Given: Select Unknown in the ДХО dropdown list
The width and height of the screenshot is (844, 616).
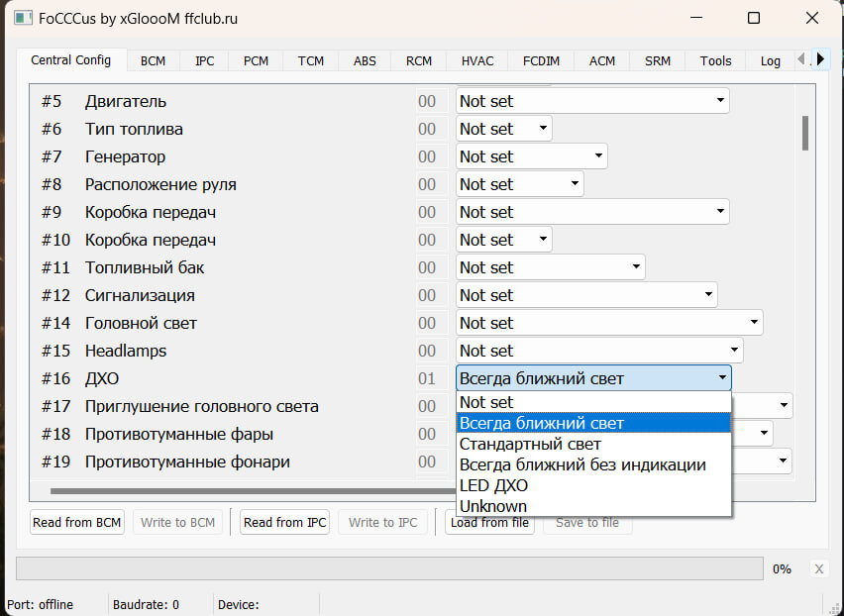Looking at the screenshot, I should (x=493, y=506).
